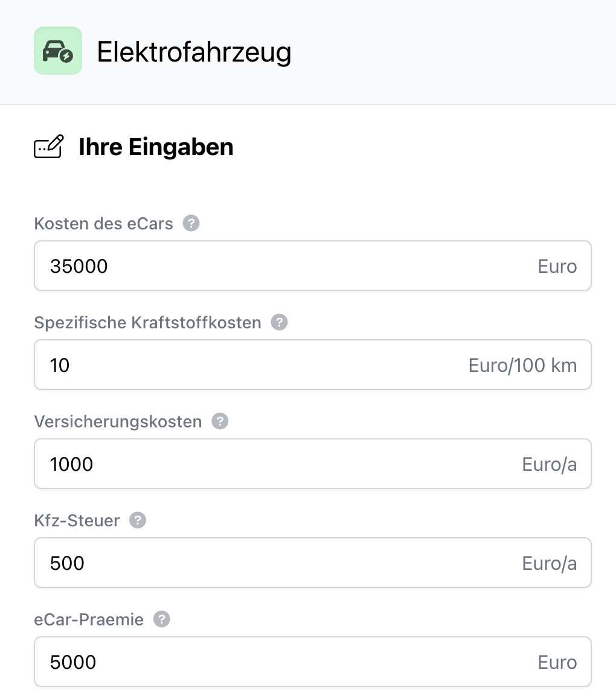This screenshot has height=699, width=616.
Task: Click the Versicherungskosten label
Action: coord(118,421)
